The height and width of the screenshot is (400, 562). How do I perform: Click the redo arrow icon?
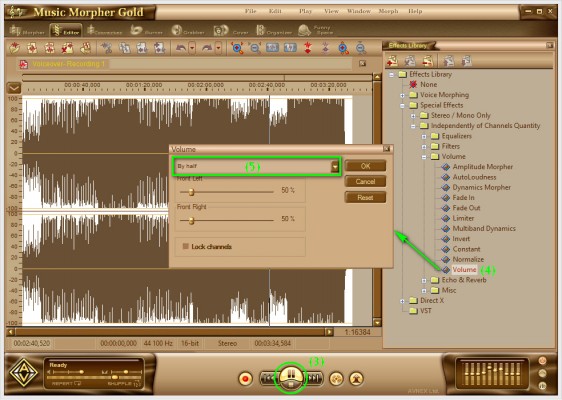coord(207,48)
